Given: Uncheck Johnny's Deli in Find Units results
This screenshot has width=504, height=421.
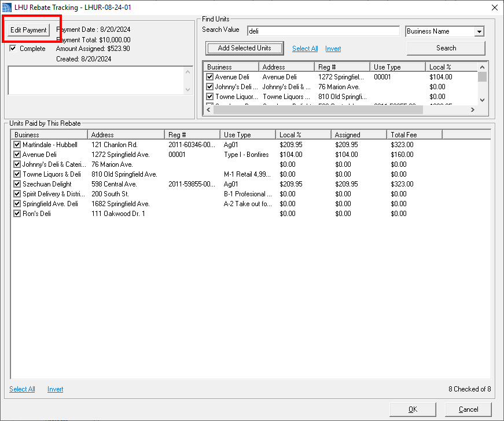Looking at the screenshot, I should point(210,87).
